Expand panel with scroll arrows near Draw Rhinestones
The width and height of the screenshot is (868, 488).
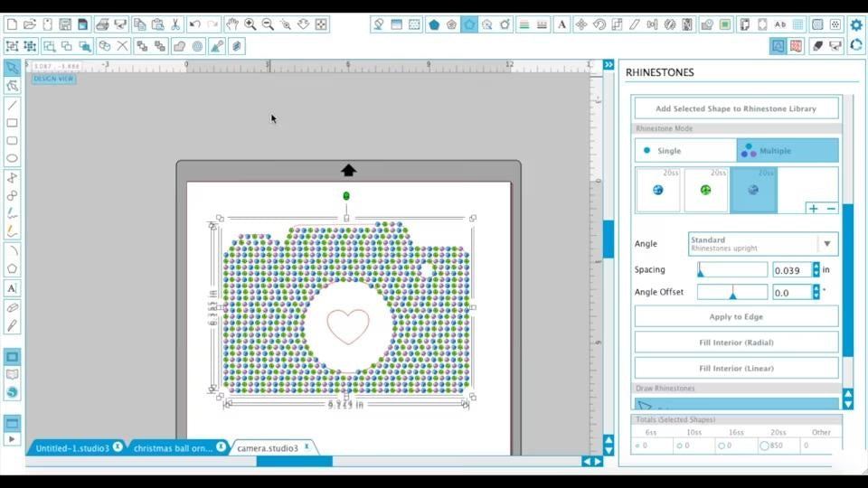(x=847, y=399)
